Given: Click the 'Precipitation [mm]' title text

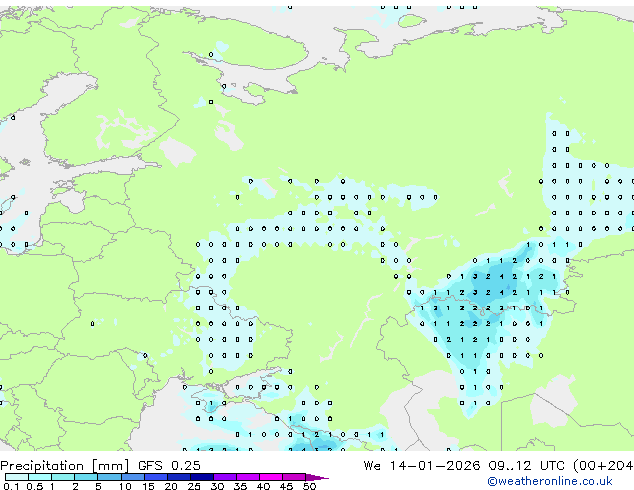Looking at the screenshot, I should [64, 466].
